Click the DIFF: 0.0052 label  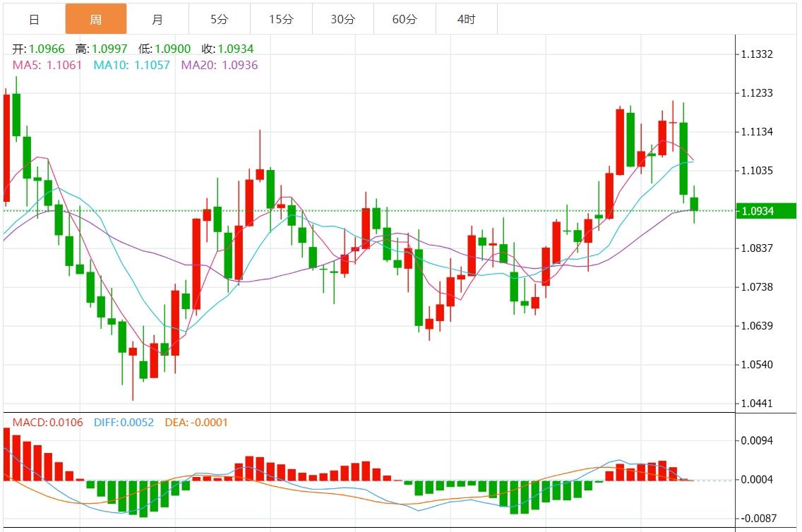point(124,423)
